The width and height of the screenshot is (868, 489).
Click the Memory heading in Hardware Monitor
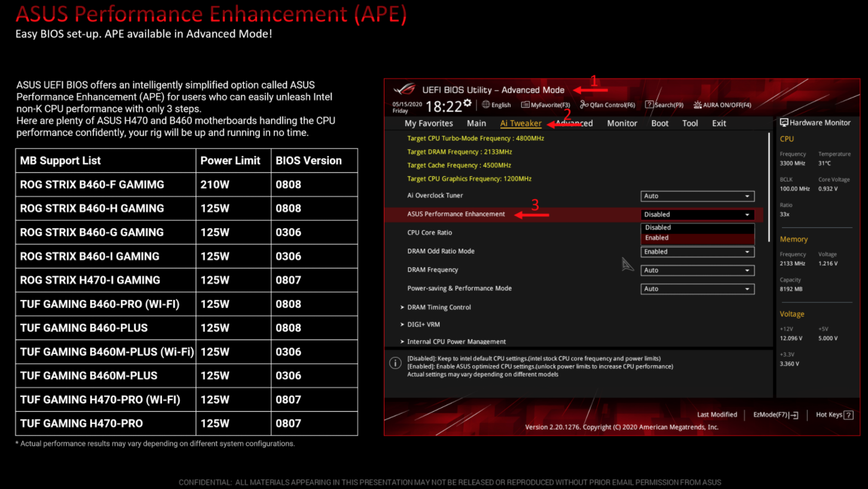coord(793,239)
